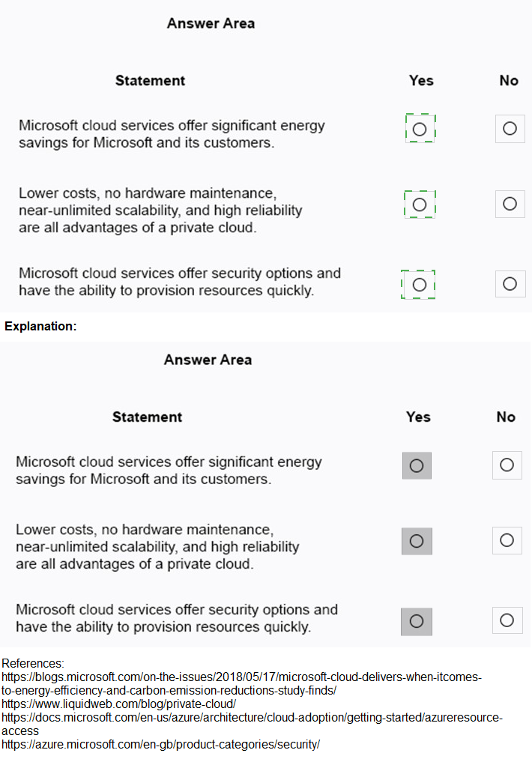The image size is (532, 762).
Task: Select No for energy savings under Explanation
Action: pos(507,465)
